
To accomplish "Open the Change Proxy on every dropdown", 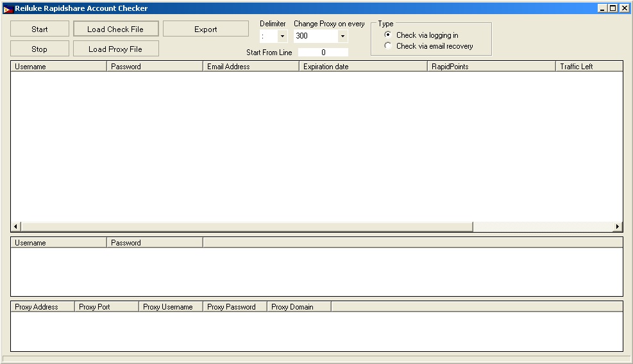I will [x=342, y=36].
